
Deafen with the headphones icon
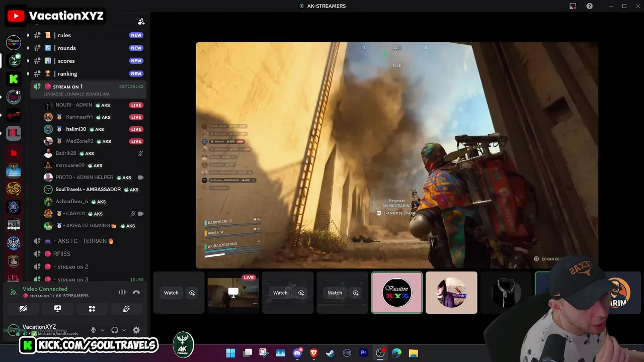point(115,330)
